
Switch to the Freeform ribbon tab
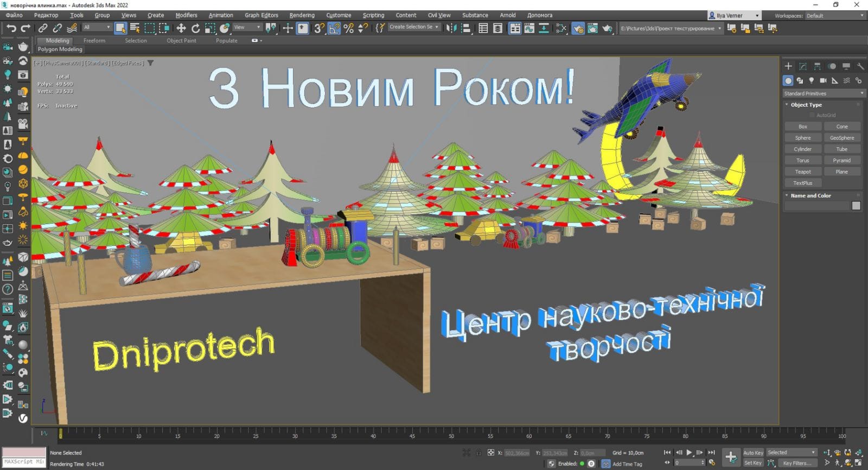94,41
